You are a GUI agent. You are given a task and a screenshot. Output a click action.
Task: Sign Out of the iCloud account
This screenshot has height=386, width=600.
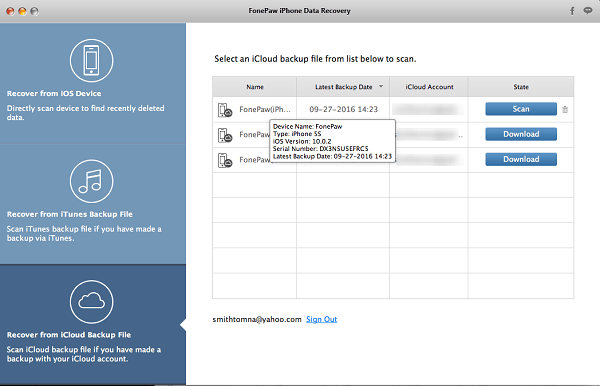point(321,319)
